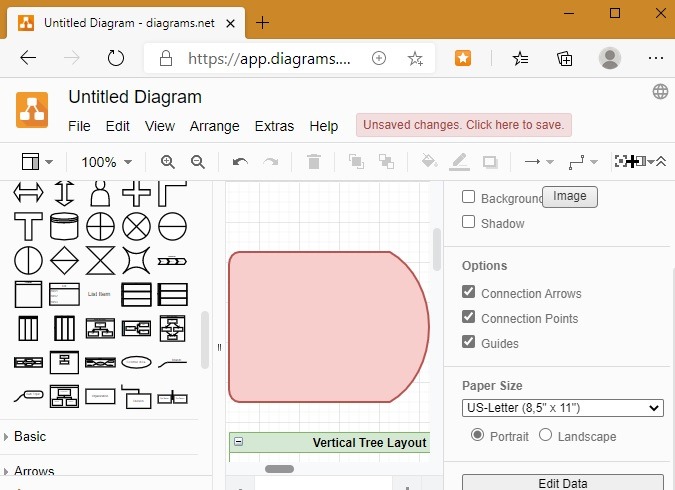Screen dimensions: 675x490
Task: Select the cross plus shape
Action: pyautogui.click(x=136, y=193)
